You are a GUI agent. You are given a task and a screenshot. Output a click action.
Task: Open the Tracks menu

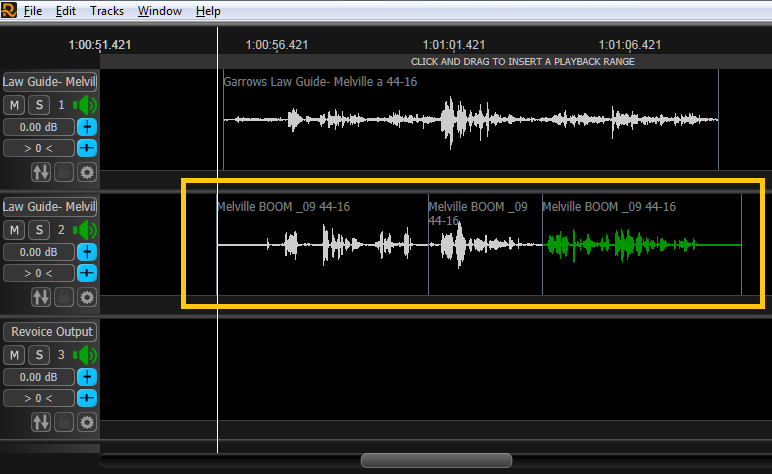coord(107,11)
